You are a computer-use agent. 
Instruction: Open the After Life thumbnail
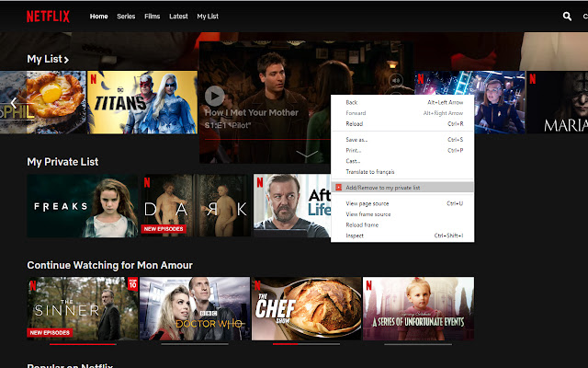[x=292, y=205]
